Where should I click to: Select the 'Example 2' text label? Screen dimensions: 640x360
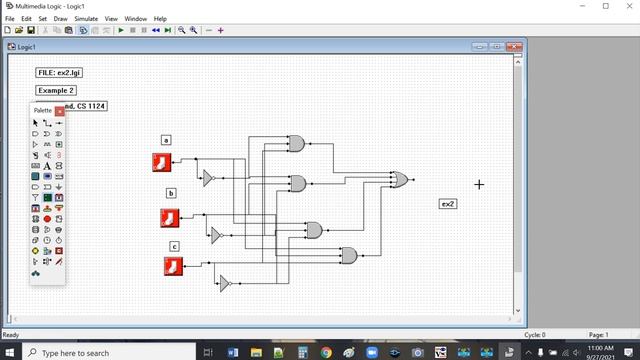point(56,90)
